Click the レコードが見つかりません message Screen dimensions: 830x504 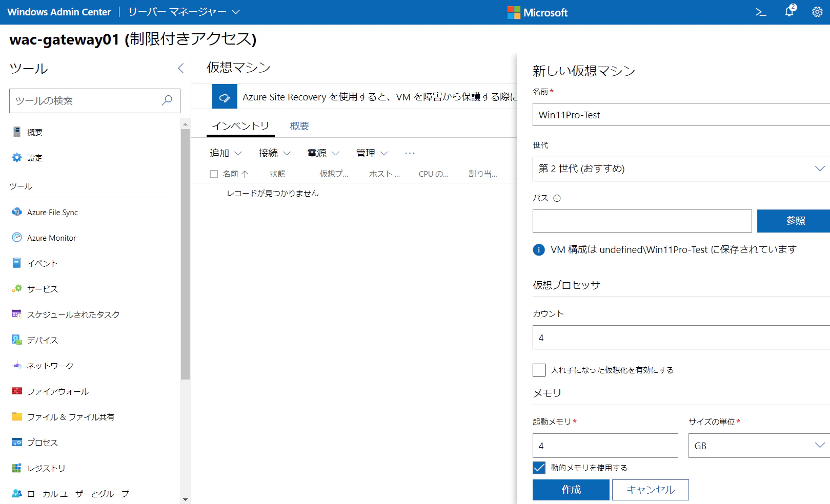tap(273, 193)
